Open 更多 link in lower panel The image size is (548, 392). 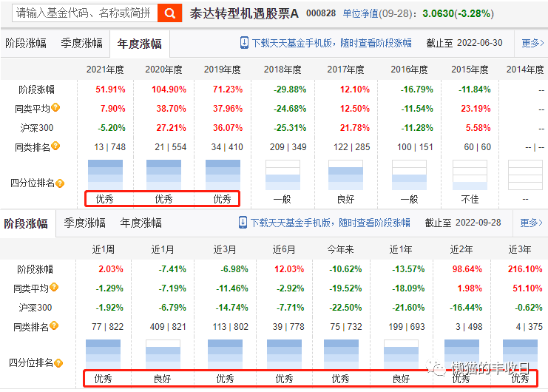coord(531,223)
